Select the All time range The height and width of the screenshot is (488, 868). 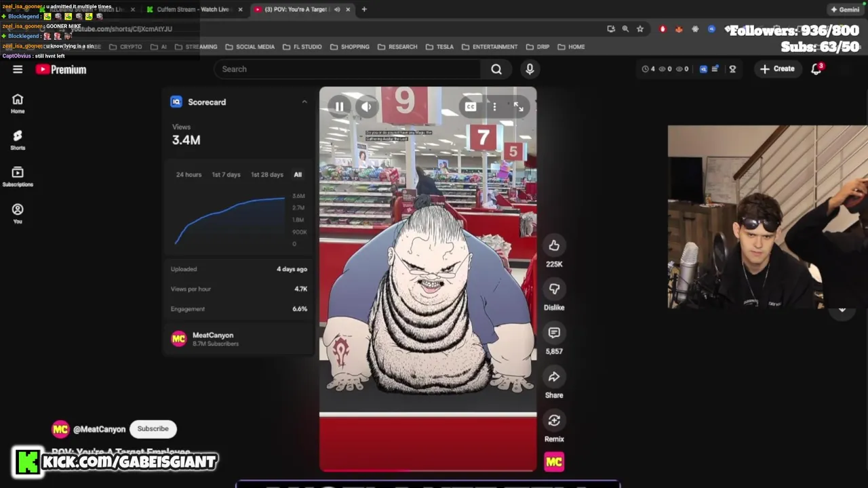(298, 175)
